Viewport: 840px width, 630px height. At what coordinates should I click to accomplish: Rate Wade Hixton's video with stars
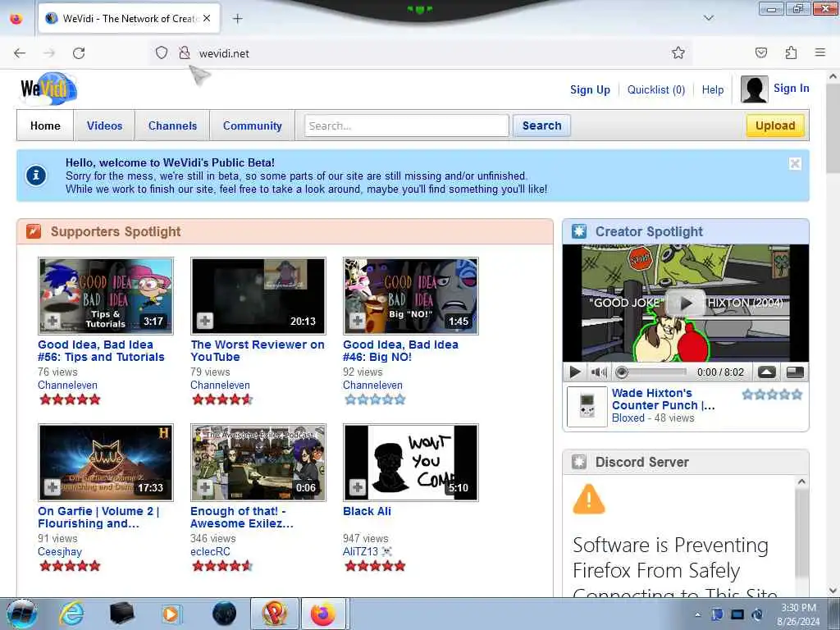pyautogui.click(x=772, y=395)
